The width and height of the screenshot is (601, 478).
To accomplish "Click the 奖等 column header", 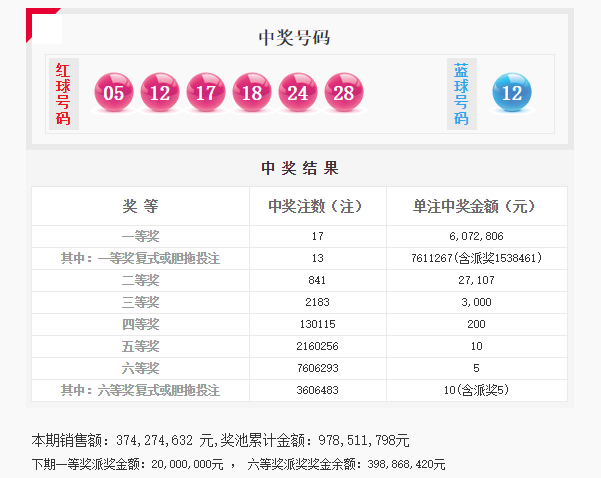I will pos(140,206).
